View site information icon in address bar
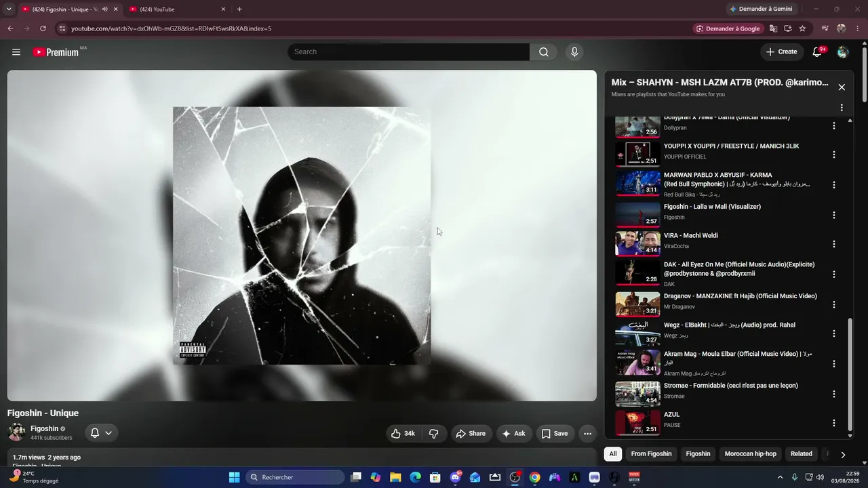 pos(62,28)
